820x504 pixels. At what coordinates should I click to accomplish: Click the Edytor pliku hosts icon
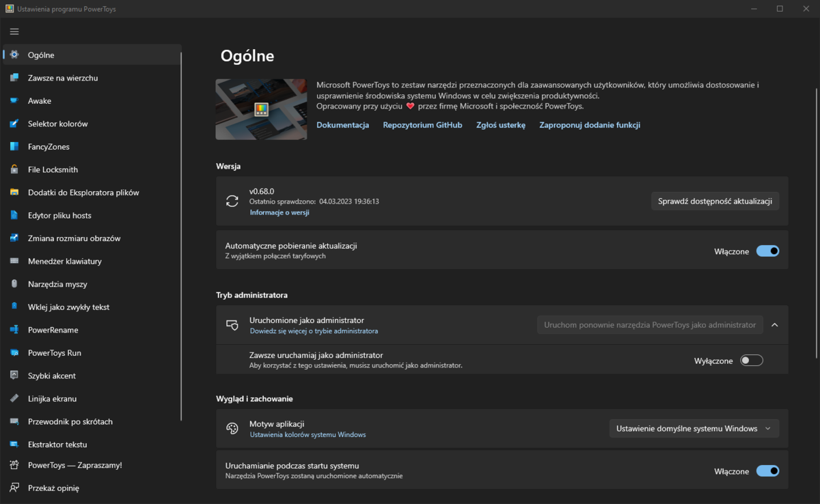click(x=14, y=215)
